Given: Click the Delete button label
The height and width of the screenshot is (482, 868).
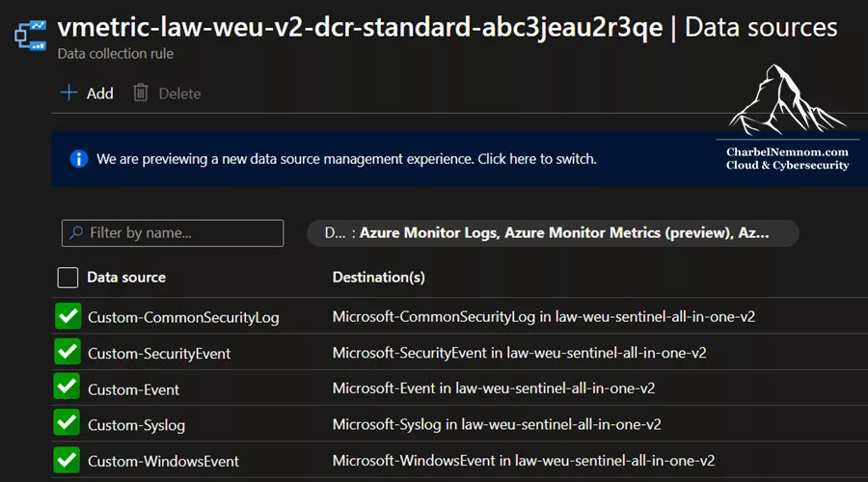Looking at the screenshot, I should (180, 94).
